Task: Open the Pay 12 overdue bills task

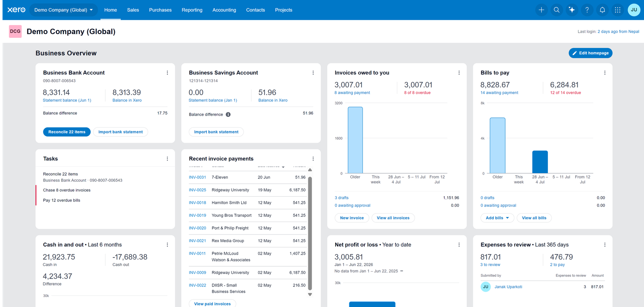Action: click(x=62, y=200)
